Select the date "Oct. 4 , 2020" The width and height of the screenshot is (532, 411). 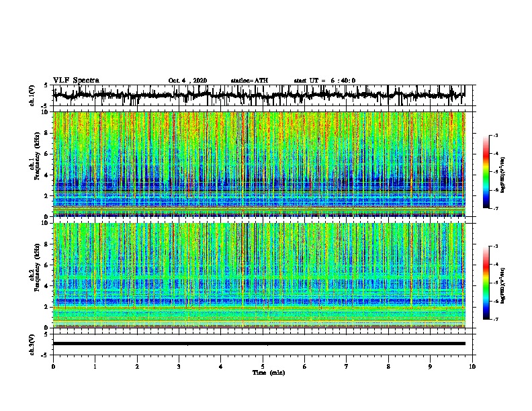click(187, 81)
